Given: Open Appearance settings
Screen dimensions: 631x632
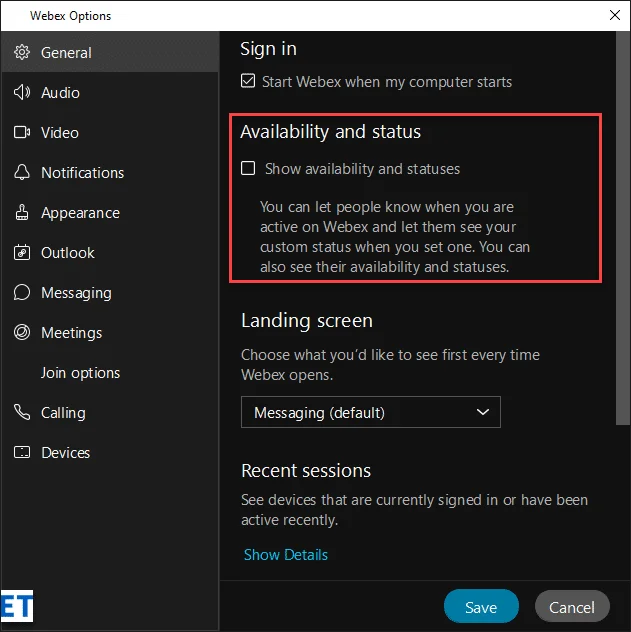Looking at the screenshot, I should coord(110,212).
